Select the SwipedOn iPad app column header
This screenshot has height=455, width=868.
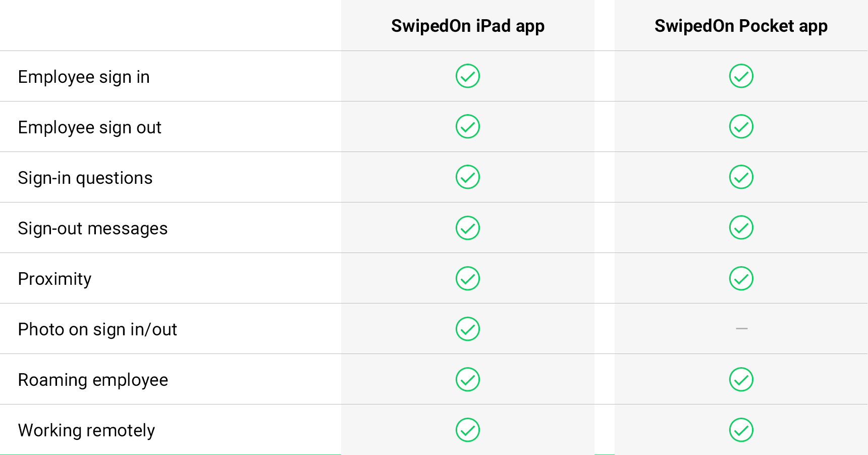[468, 26]
